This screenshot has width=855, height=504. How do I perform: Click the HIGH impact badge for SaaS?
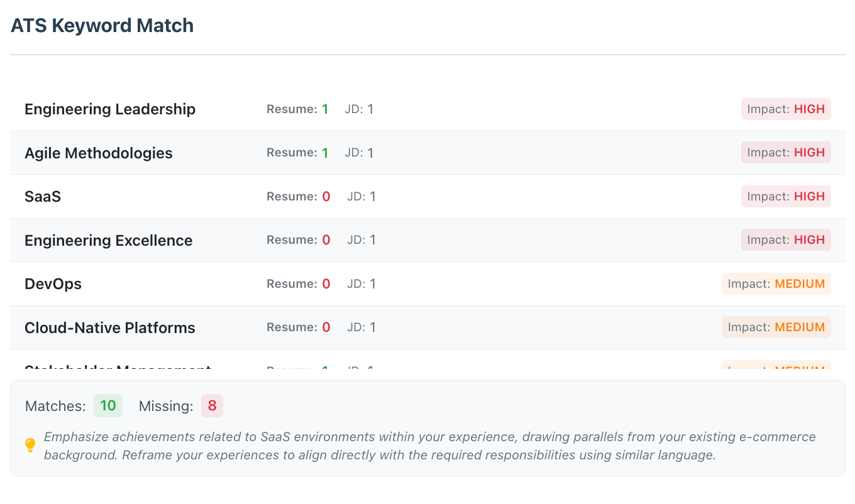coord(786,197)
